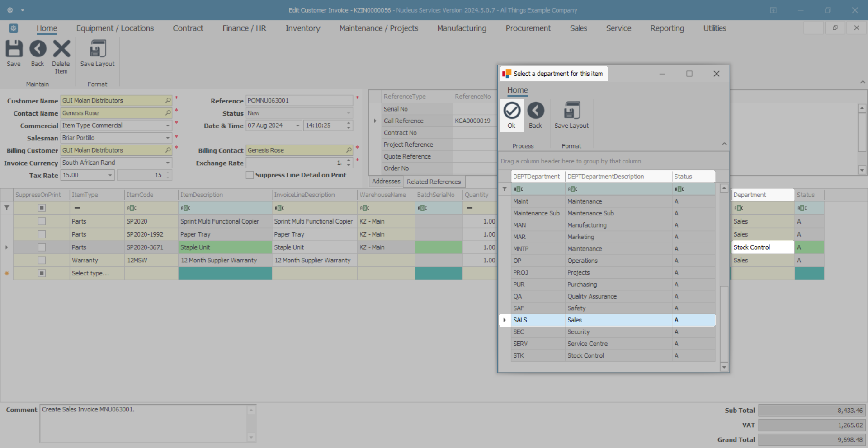Enable Suppress Line Detail on Print

[x=250, y=175]
